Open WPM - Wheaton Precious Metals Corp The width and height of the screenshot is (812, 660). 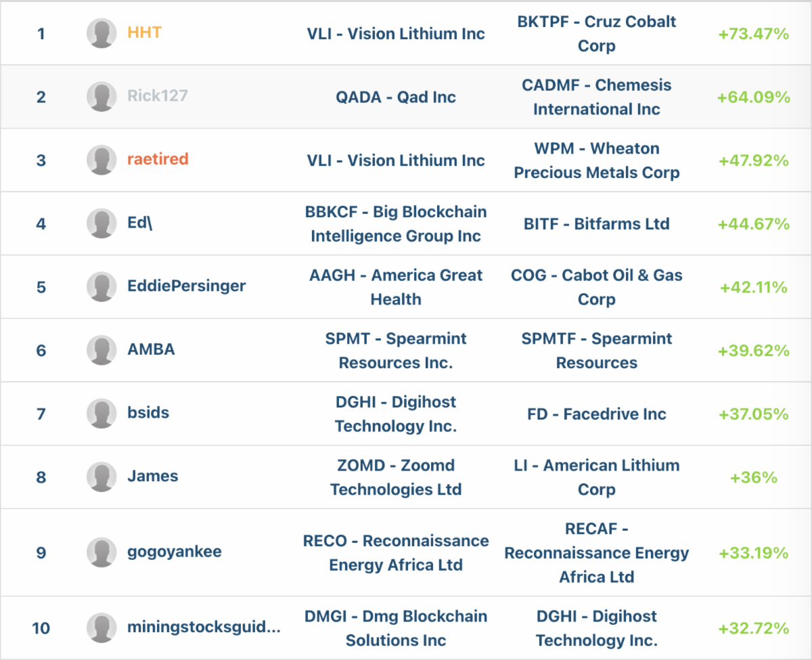click(x=596, y=160)
